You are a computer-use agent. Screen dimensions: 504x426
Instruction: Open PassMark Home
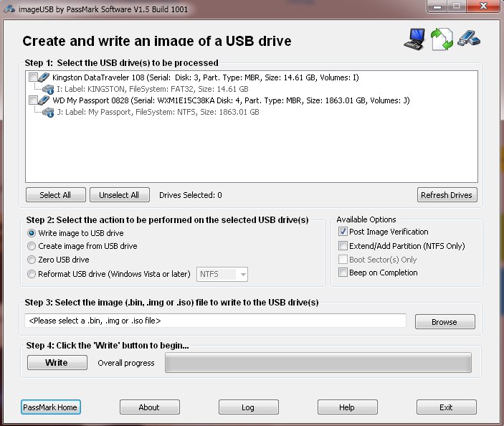51,407
